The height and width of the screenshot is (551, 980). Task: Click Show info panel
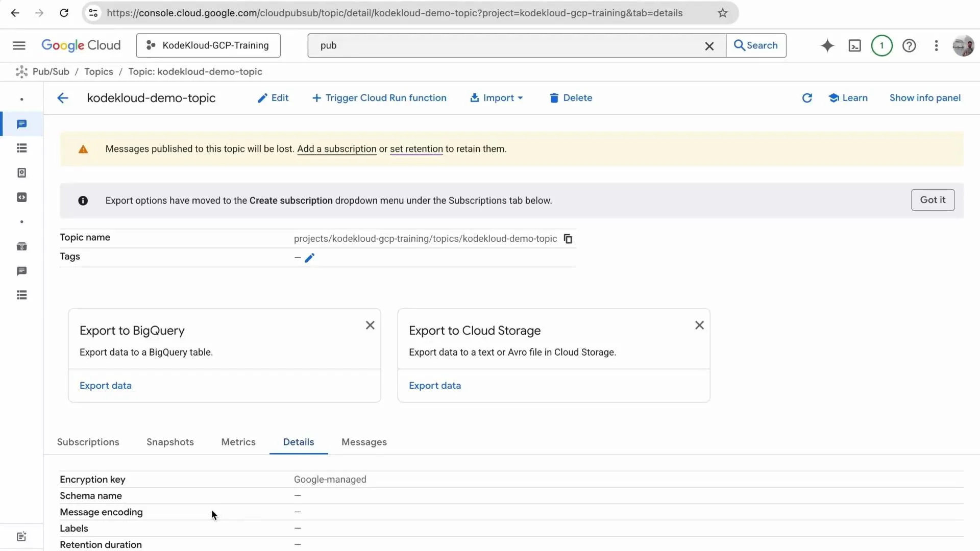point(925,98)
